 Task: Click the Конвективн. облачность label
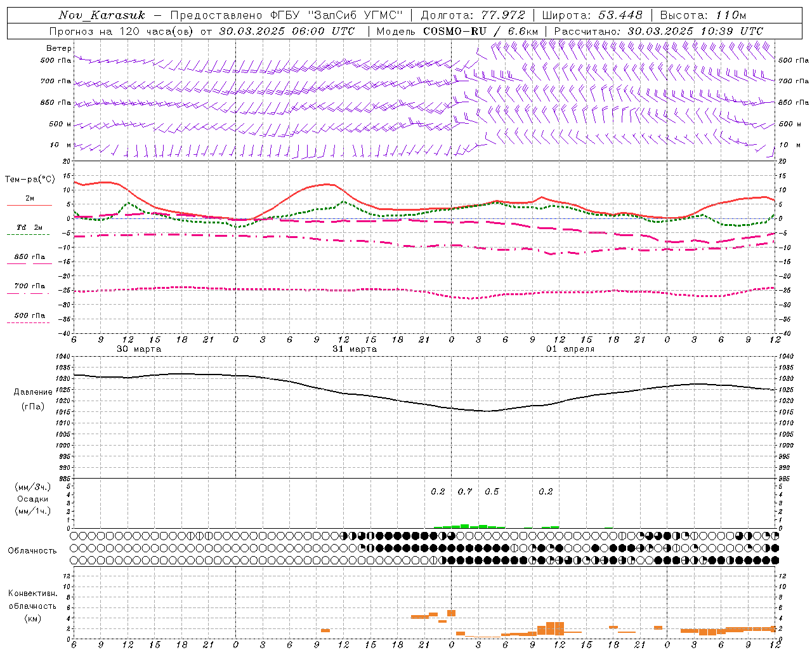coord(32,606)
